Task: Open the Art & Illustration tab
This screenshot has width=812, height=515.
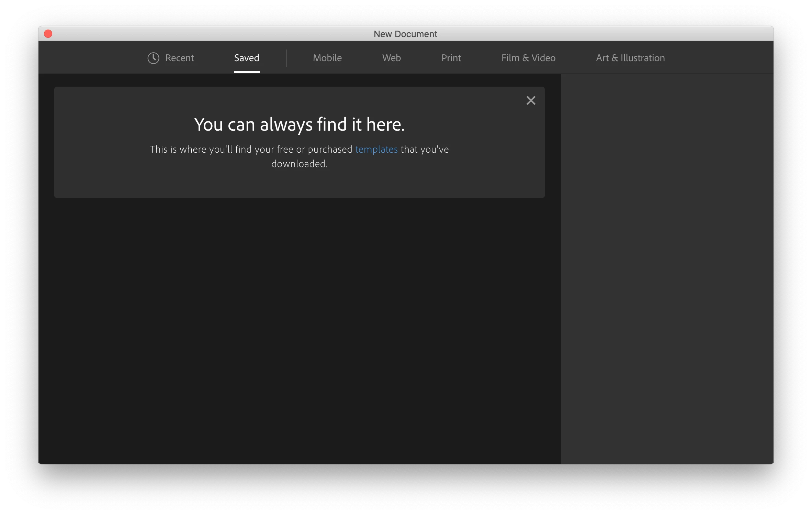Action: click(x=630, y=58)
